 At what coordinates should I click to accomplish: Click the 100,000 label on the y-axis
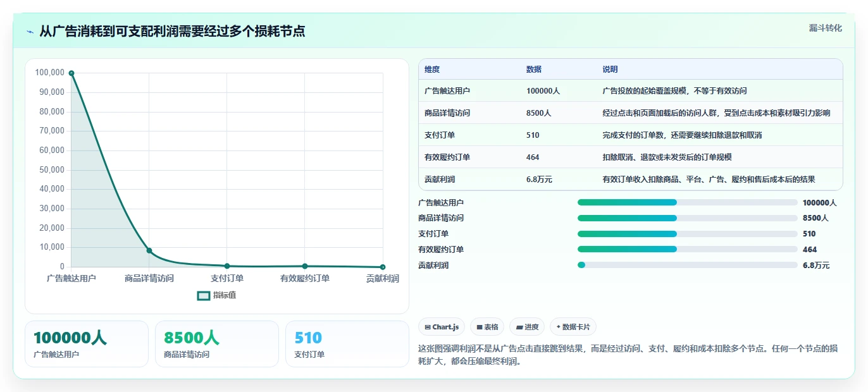tap(50, 73)
